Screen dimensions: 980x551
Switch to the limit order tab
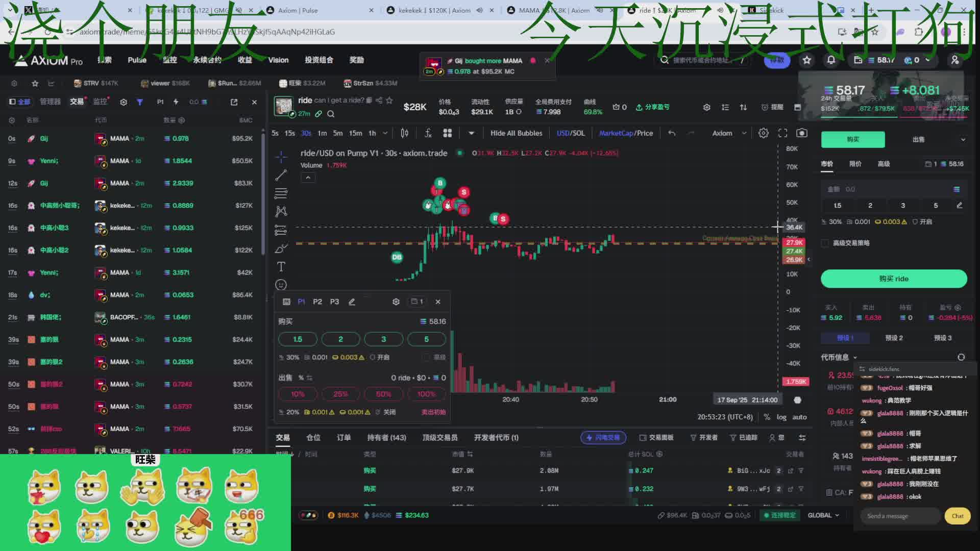click(x=855, y=164)
